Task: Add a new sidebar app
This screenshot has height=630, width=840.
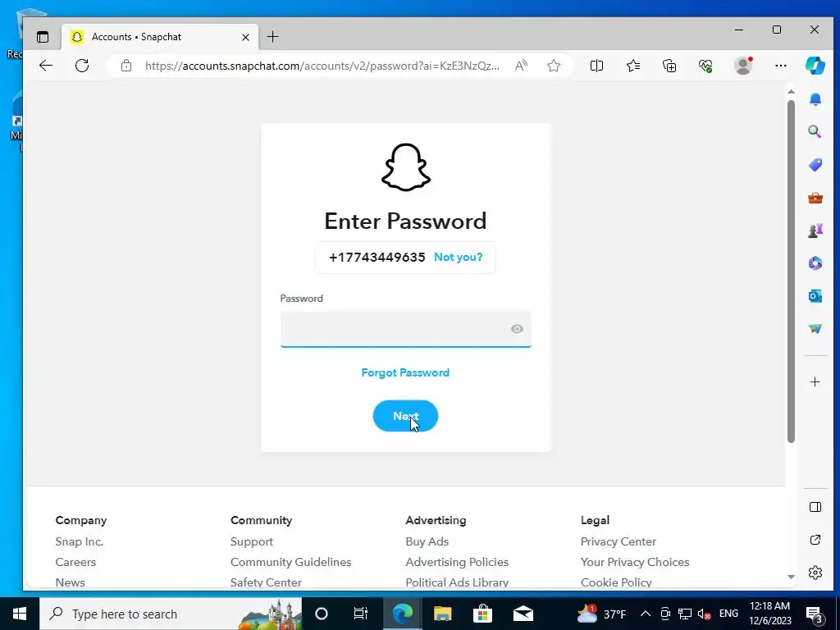Action: coord(815,382)
